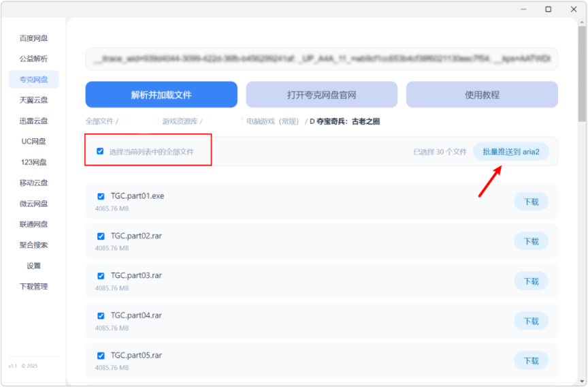Viewport: 588px width, 387px height.
Task: Download TGC.part02.rar with 下载 button
Action: point(531,241)
